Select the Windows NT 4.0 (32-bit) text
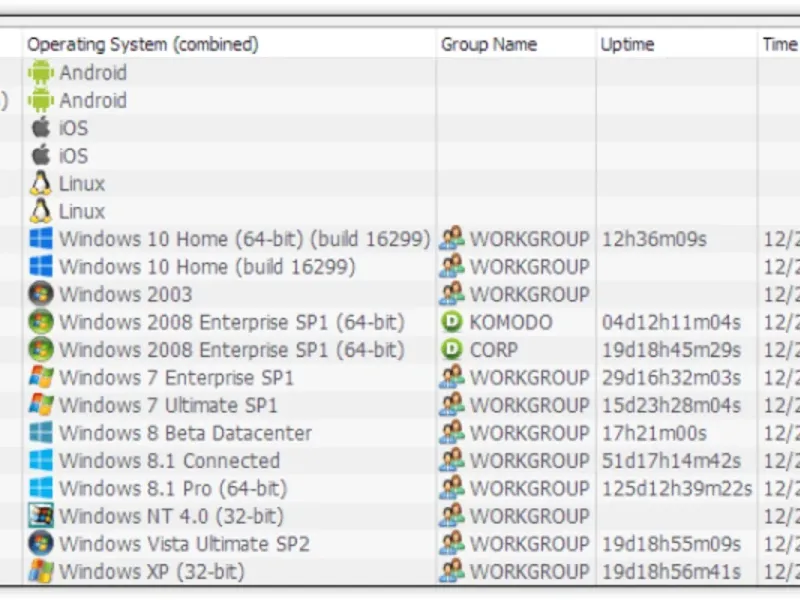Image resolution: width=800 pixels, height=600 pixels. (171, 516)
